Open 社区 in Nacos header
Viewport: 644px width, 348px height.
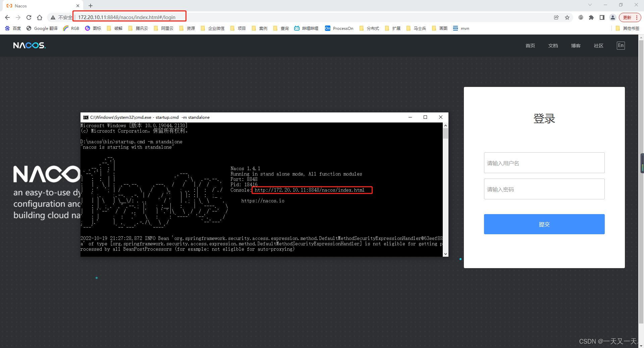599,46
